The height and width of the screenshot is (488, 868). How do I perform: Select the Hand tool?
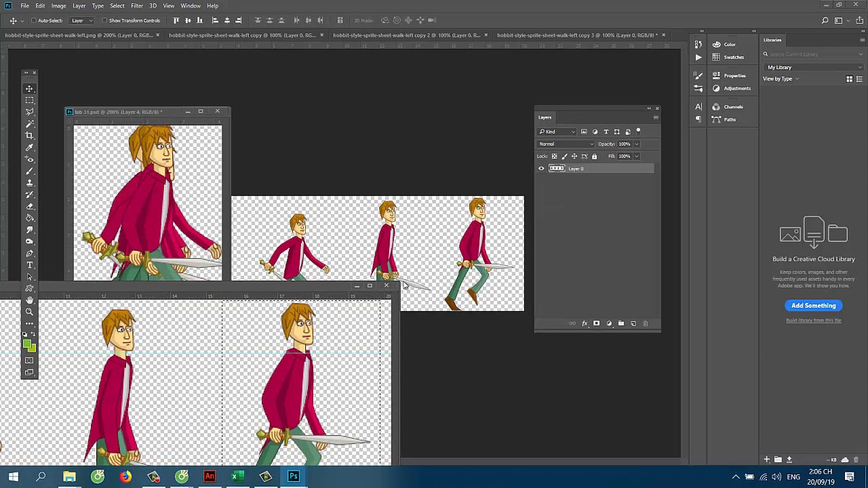(29, 300)
